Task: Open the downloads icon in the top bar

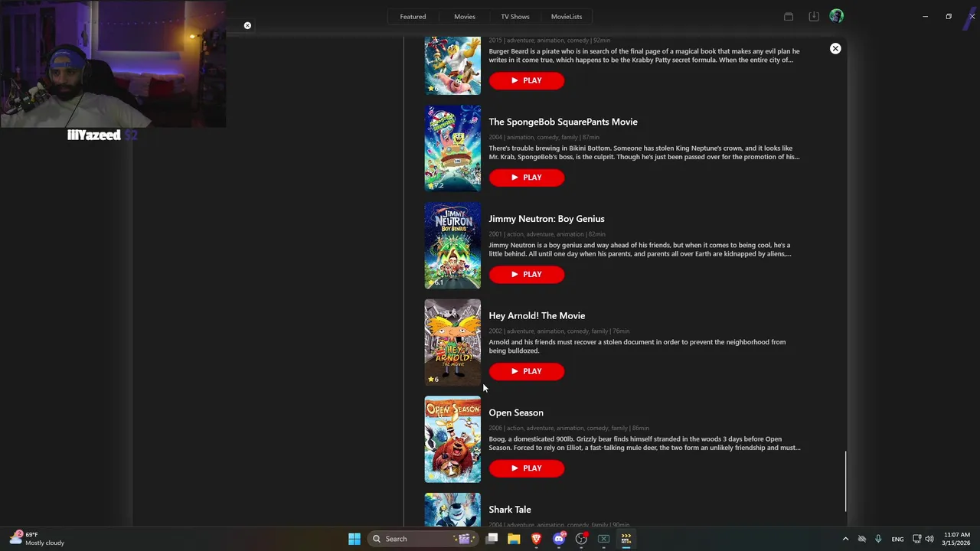Action: click(x=813, y=16)
